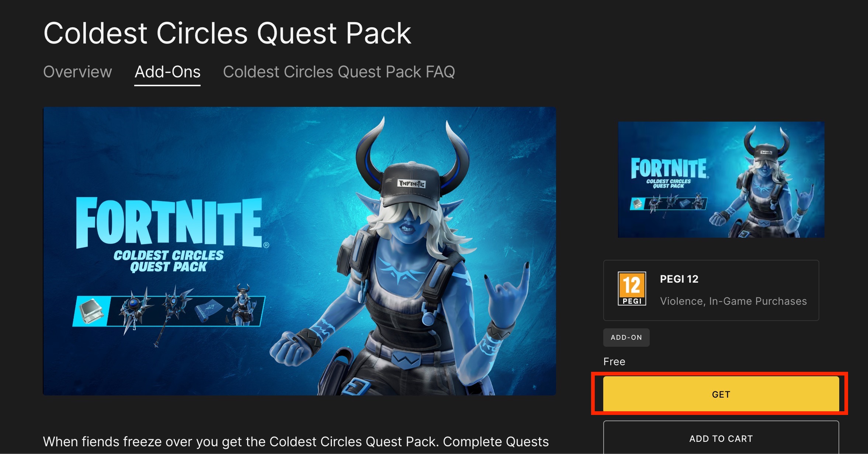Click the PEGI 12 heading text

tap(679, 279)
